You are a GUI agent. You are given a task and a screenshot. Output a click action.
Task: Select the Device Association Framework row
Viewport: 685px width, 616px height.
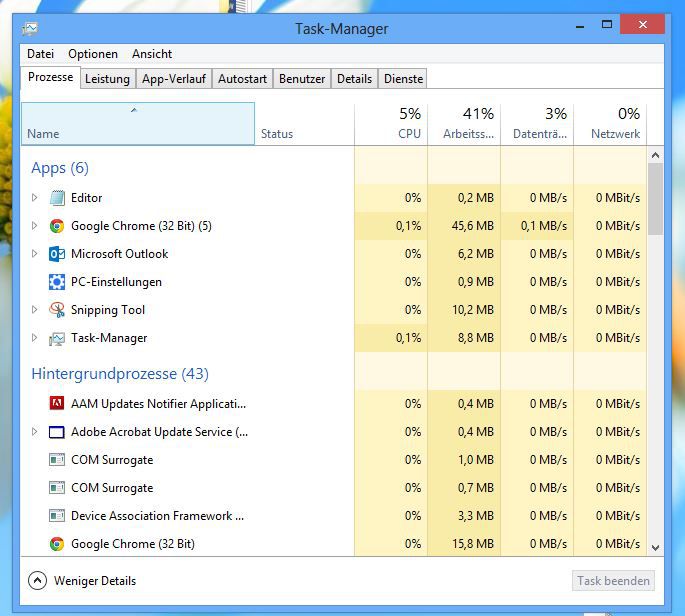334,516
